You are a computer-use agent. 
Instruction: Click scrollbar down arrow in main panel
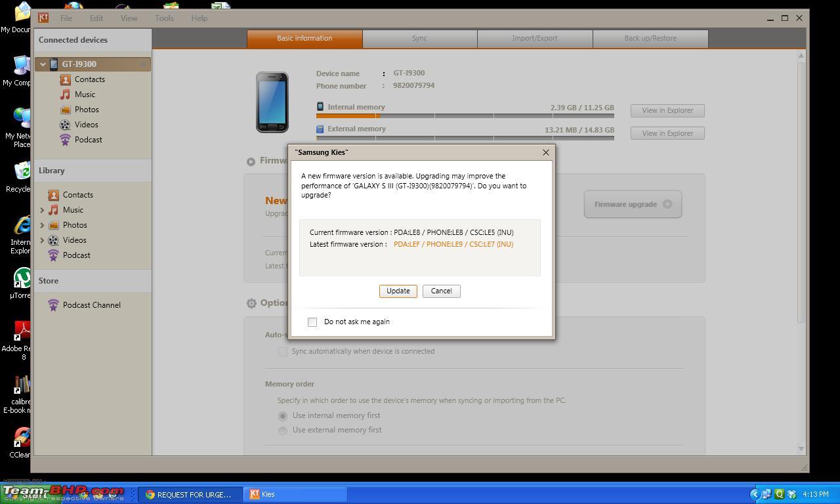point(801,449)
